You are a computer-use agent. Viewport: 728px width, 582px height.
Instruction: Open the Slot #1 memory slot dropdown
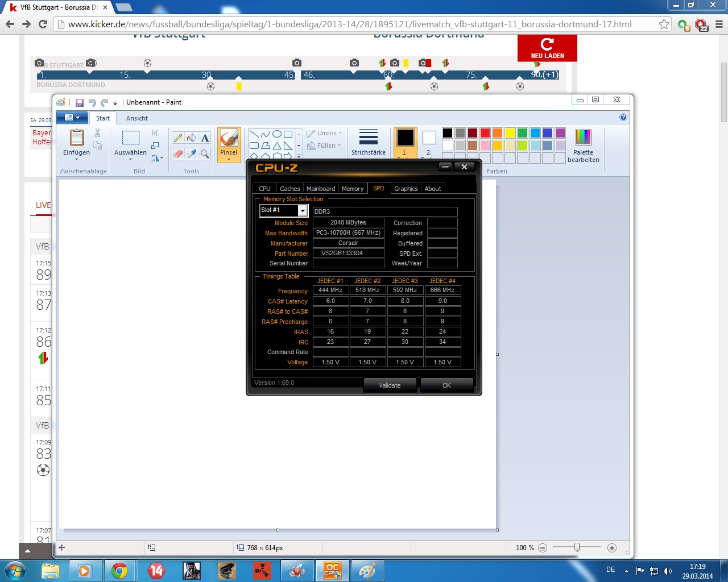pyautogui.click(x=303, y=211)
